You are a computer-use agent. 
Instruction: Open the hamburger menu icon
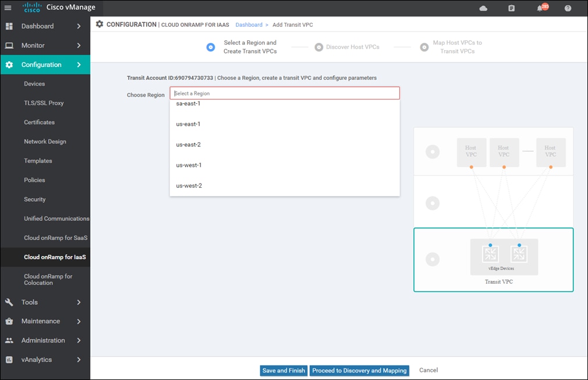8,8
